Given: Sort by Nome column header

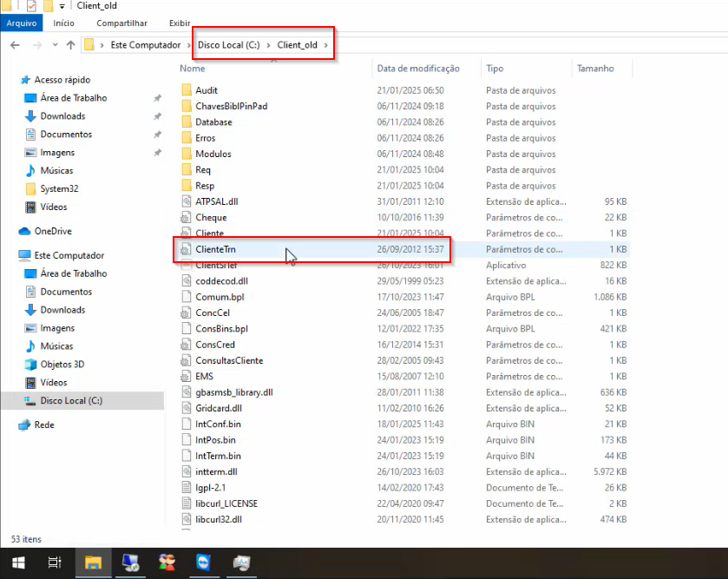Looking at the screenshot, I should [193, 69].
